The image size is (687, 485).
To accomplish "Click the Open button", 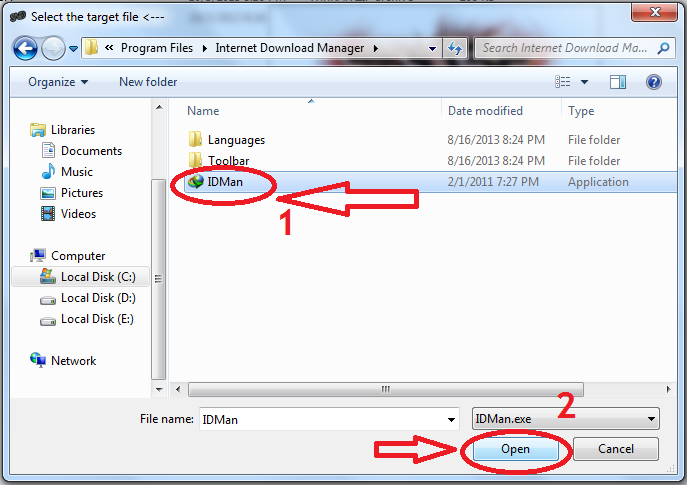I will pos(516,449).
